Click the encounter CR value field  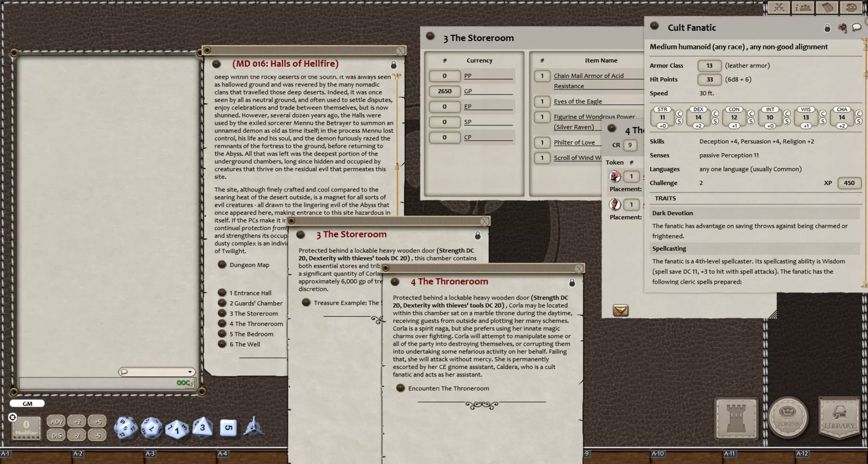coord(630,145)
